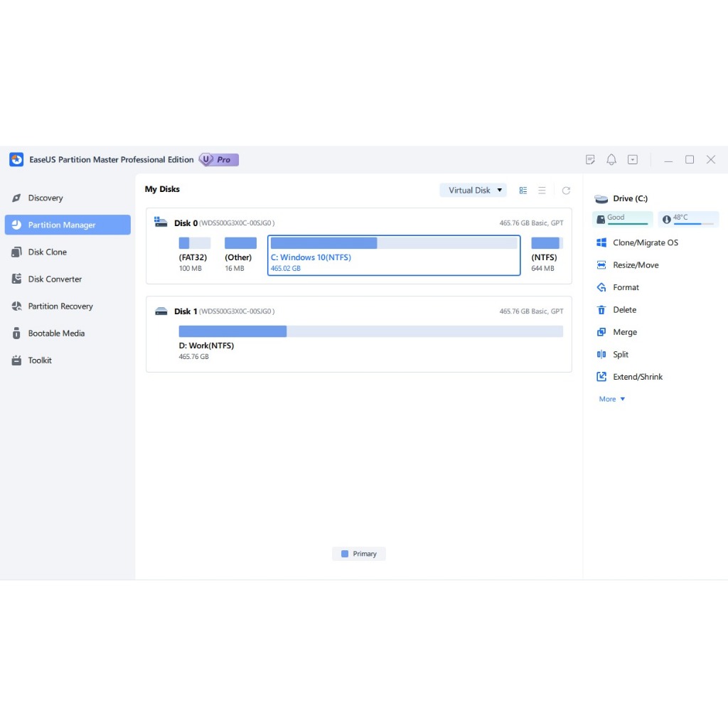This screenshot has height=728, width=728.
Task: Select Partition Manager in sidebar
Action: tap(68, 225)
